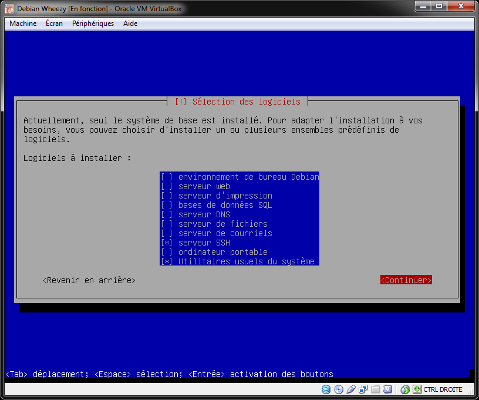Toggle the serveur web checkbox
The height and width of the screenshot is (400, 479).
[167, 186]
